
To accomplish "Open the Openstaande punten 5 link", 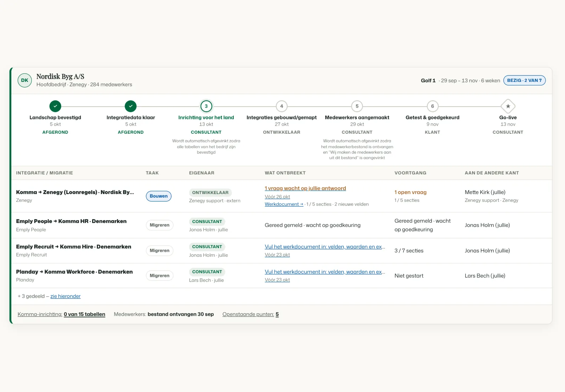I will pyautogui.click(x=250, y=314).
